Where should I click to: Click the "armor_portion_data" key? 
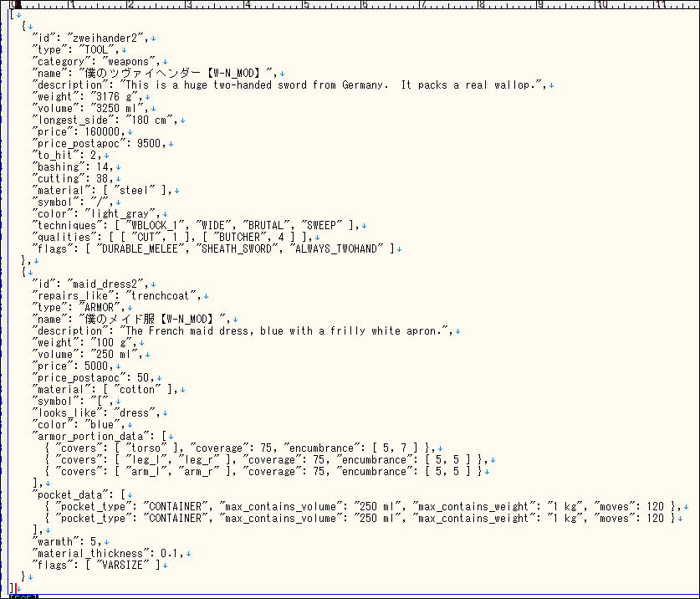(92, 436)
